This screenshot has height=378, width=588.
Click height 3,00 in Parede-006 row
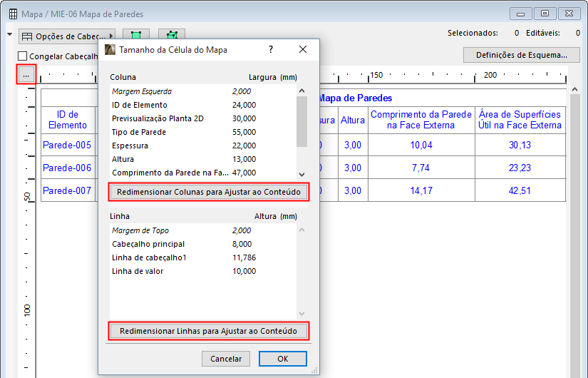[353, 168]
